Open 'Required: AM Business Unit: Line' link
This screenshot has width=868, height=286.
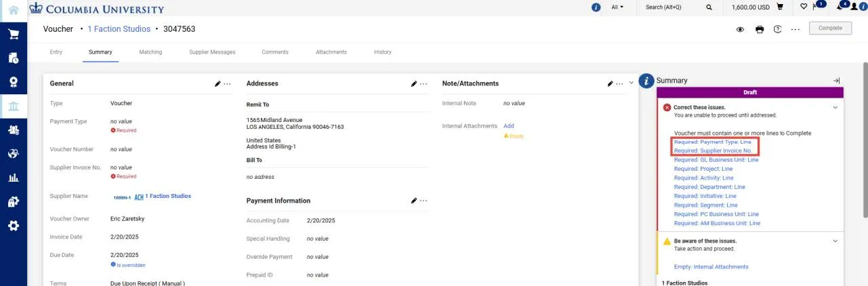click(717, 223)
